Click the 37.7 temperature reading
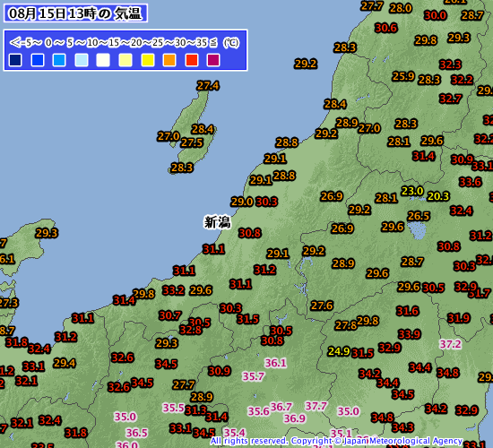This screenshot has width=493, height=448. pyautogui.click(x=316, y=406)
